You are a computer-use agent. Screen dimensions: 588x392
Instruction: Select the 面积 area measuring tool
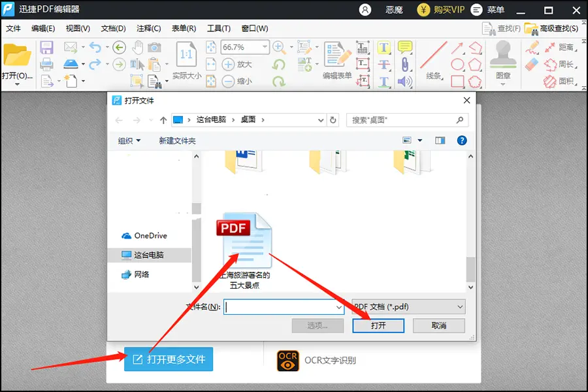point(561,81)
